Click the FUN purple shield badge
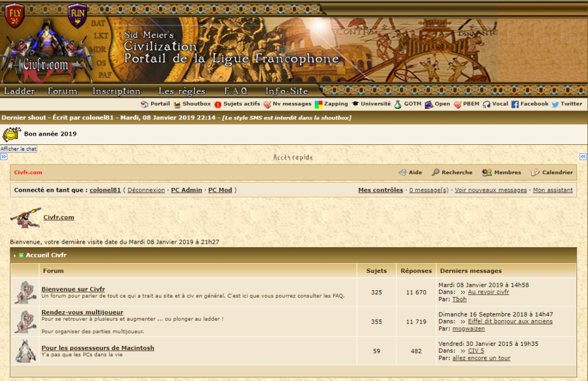 pos(78,16)
